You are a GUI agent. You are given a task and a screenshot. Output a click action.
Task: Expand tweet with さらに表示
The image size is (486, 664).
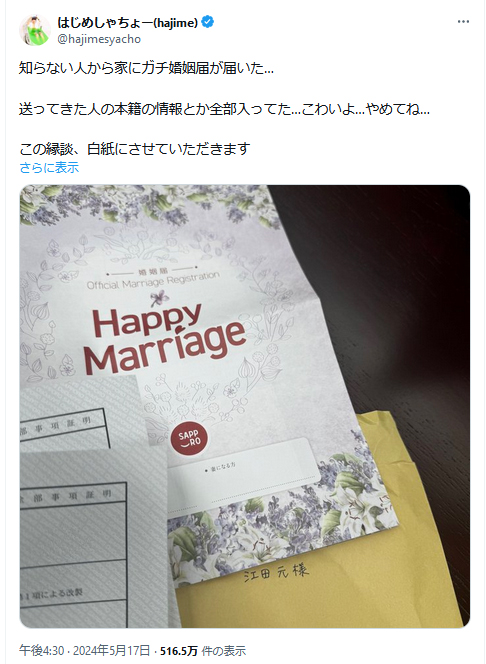(x=49, y=167)
